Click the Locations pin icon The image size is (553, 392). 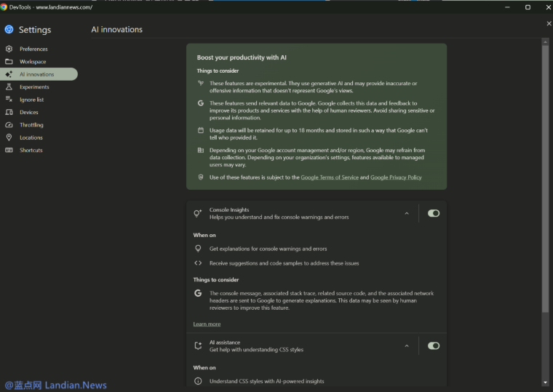[x=9, y=137]
